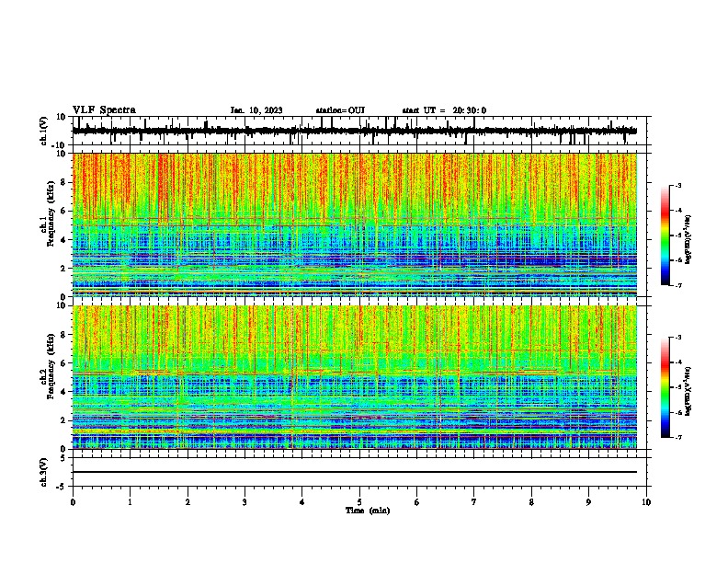Click the "station=OUI" label
The height and width of the screenshot is (563, 728).
tap(340, 110)
